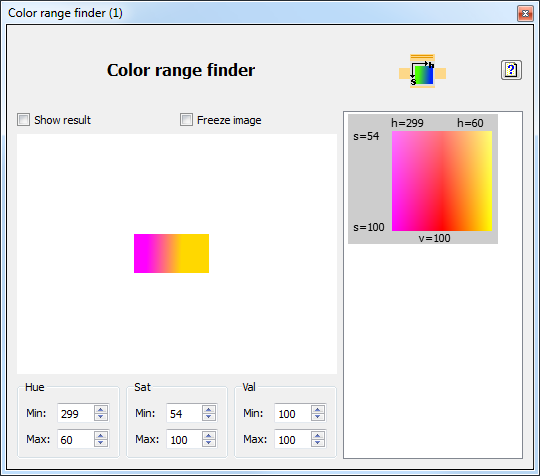
Task: Click the h=60 label above color map
Action: [470, 123]
